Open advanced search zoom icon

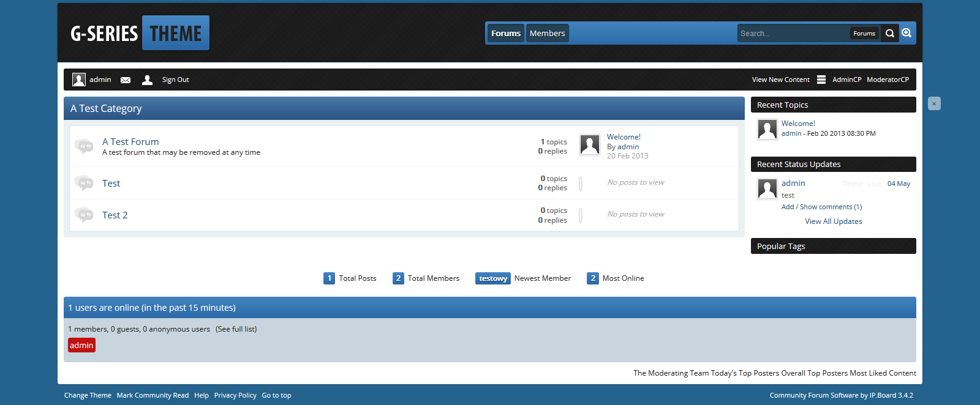907,33
